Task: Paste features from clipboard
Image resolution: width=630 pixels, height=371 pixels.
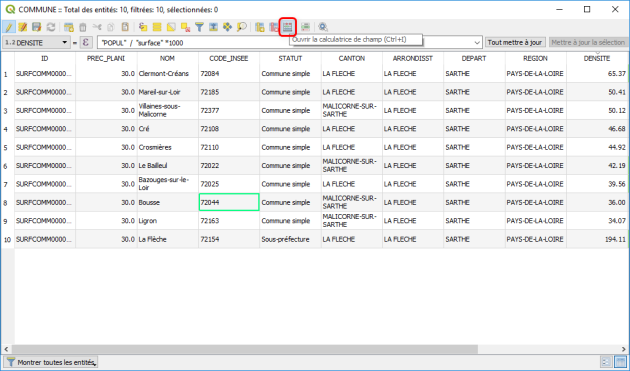Action: 125,27
